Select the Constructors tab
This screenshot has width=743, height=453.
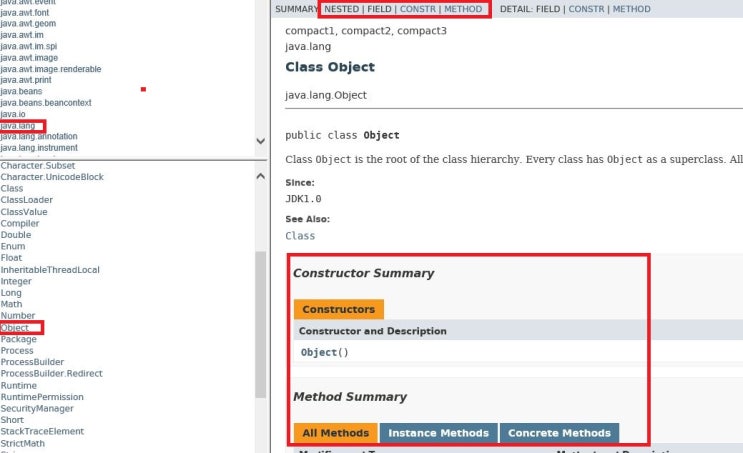click(339, 309)
